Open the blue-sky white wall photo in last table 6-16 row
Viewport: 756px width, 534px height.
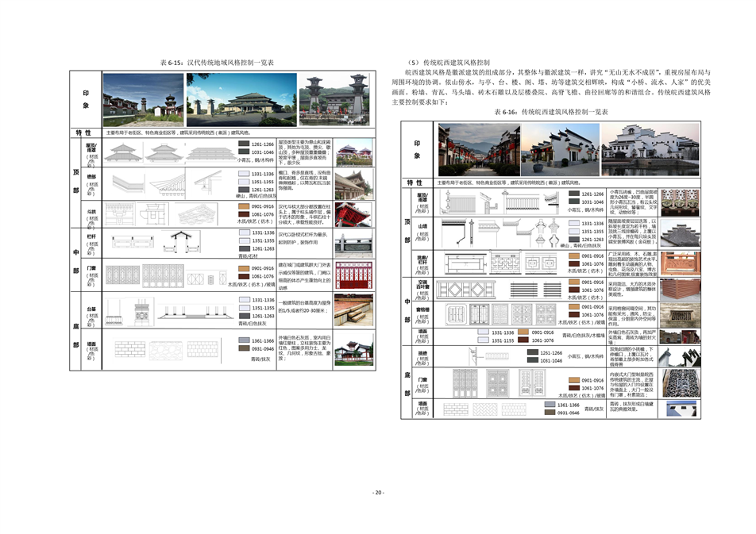pyautogui.click(x=681, y=409)
